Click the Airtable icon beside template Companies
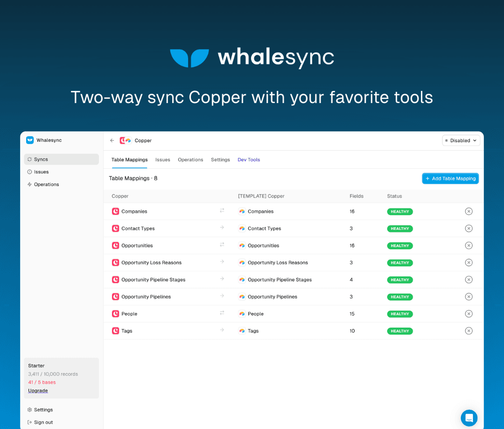The image size is (504, 429). 242,211
